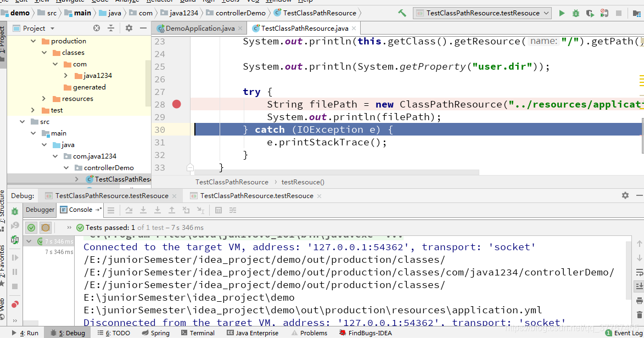The image size is (644, 338).
Task: Select the TestClassPathRes class in project tree
Action: click(x=123, y=179)
